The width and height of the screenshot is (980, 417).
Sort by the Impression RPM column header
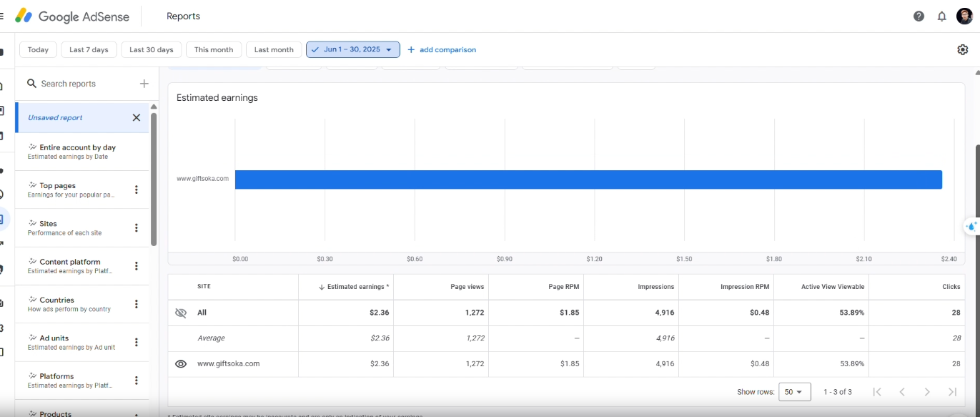745,287
